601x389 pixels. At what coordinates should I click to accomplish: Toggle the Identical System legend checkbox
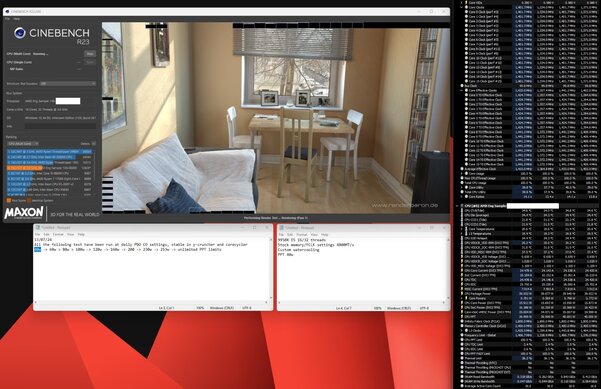(29, 200)
